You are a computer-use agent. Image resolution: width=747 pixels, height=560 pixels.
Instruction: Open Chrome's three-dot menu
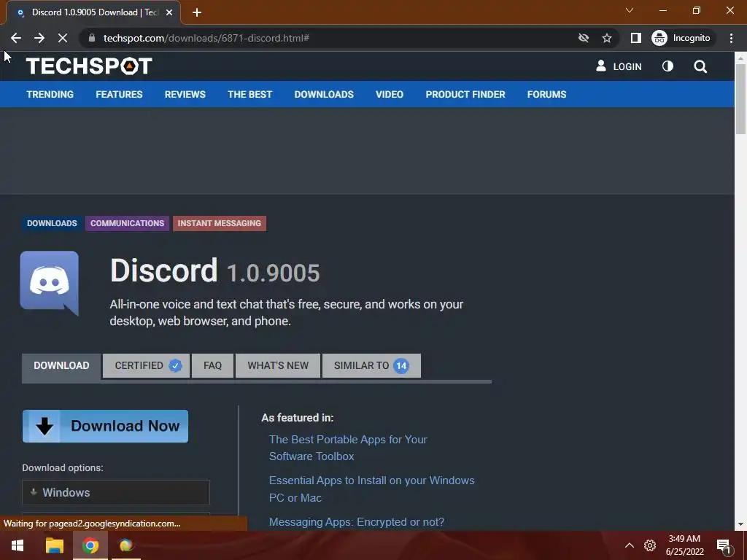tap(731, 38)
